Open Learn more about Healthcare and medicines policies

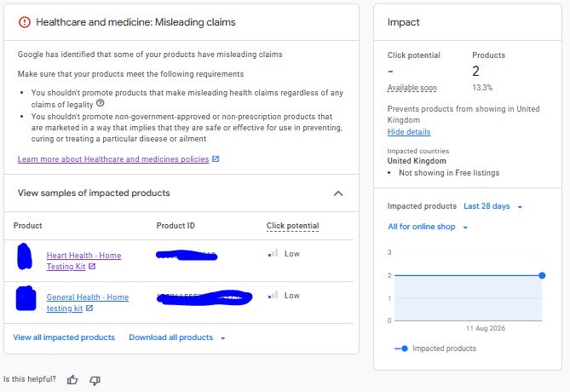[113, 159]
